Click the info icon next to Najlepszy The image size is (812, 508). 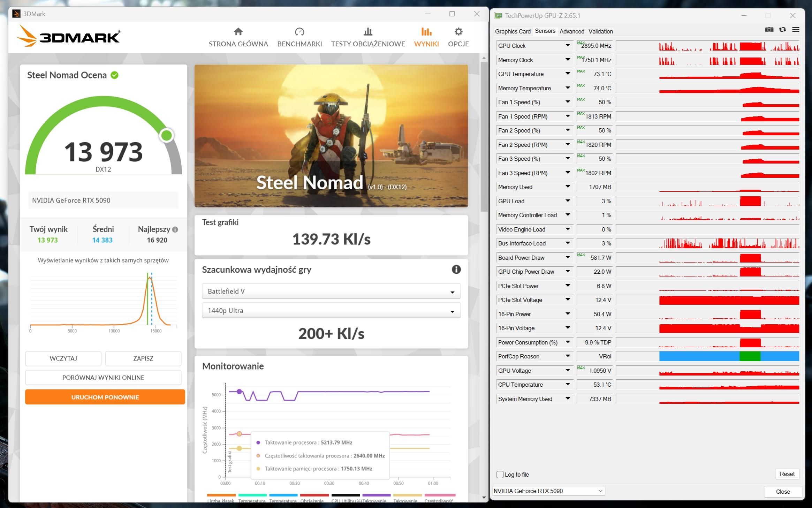(175, 229)
